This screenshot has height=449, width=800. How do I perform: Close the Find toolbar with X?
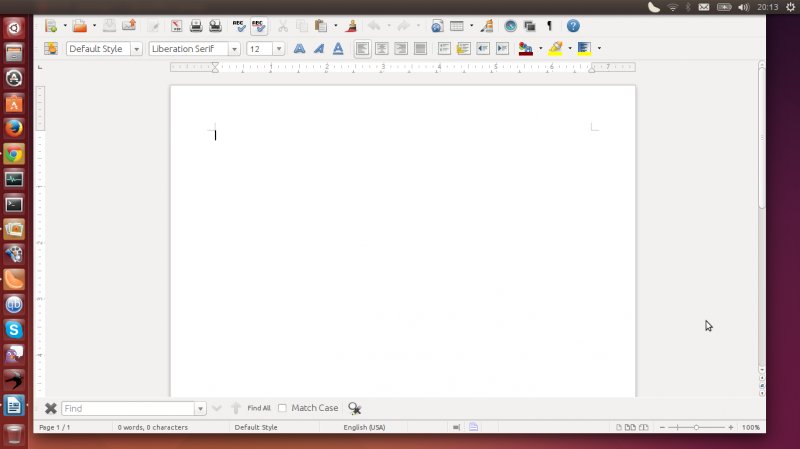51,408
